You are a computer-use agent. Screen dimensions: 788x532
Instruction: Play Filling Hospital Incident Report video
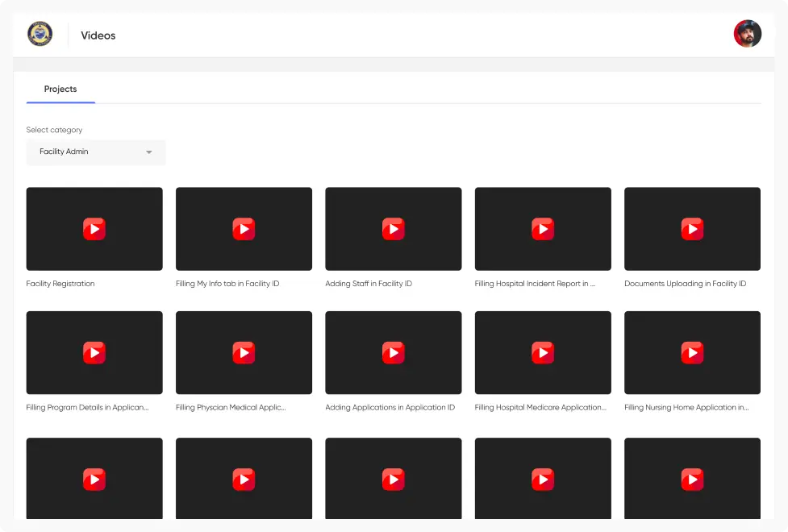click(543, 229)
